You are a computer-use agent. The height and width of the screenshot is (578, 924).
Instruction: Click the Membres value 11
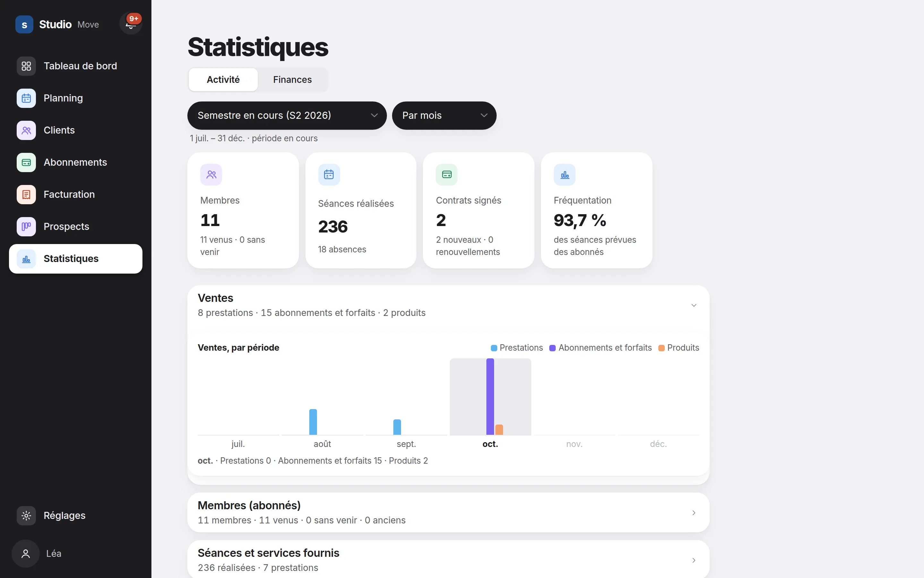(x=210, y=220)
